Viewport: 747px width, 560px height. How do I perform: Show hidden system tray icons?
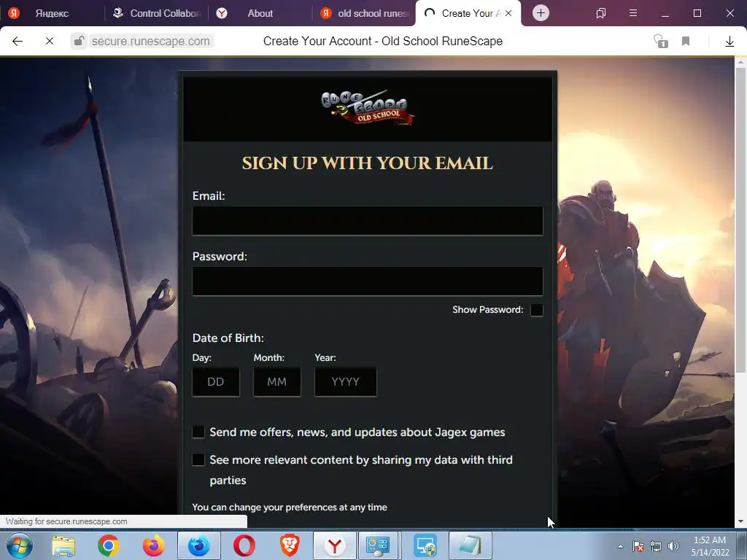coord(620,546)
